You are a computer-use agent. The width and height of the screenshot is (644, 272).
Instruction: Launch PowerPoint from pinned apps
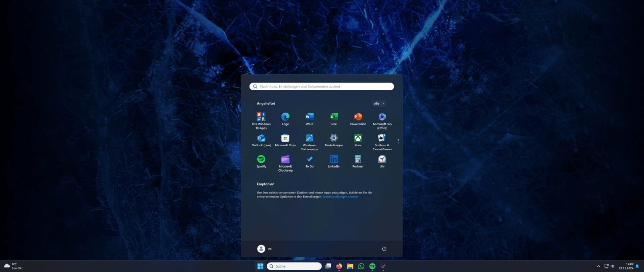(358, 119)
